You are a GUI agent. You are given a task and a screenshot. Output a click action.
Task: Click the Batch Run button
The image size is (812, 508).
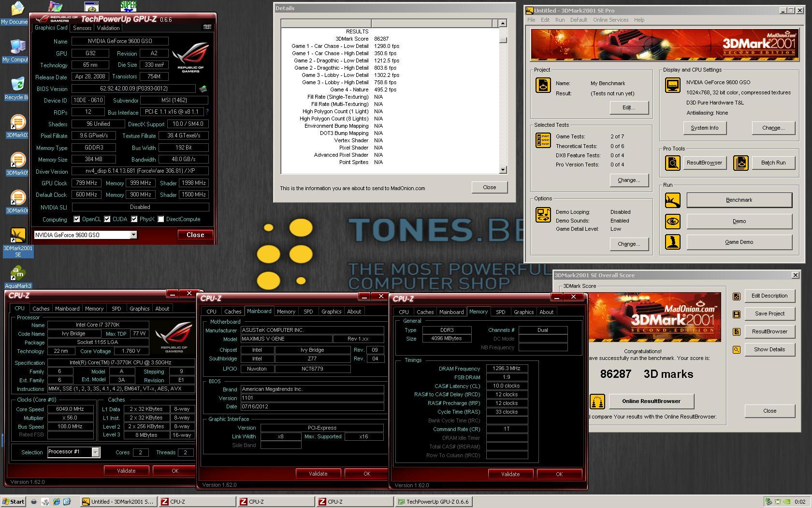[x=773, y=163]
